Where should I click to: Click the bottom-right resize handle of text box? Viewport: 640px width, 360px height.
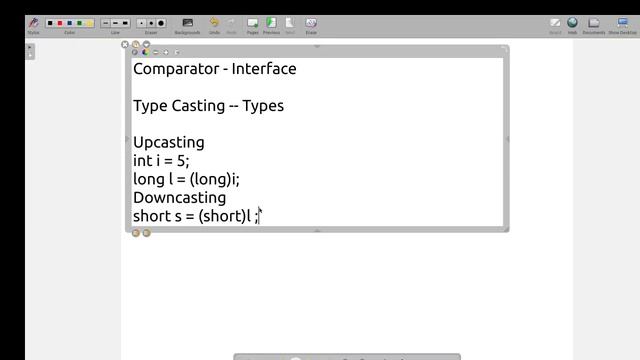(x=506, y=229)
